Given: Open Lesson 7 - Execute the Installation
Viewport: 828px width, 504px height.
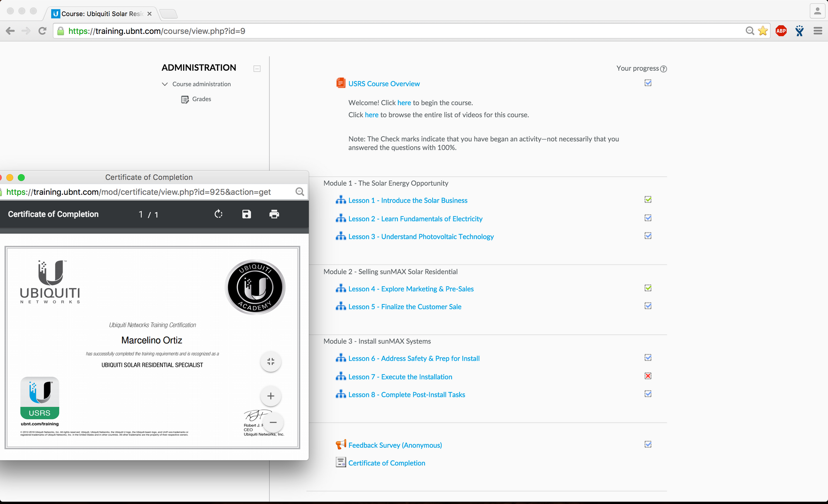Looking at the screenshot, I should coord(400,377).
